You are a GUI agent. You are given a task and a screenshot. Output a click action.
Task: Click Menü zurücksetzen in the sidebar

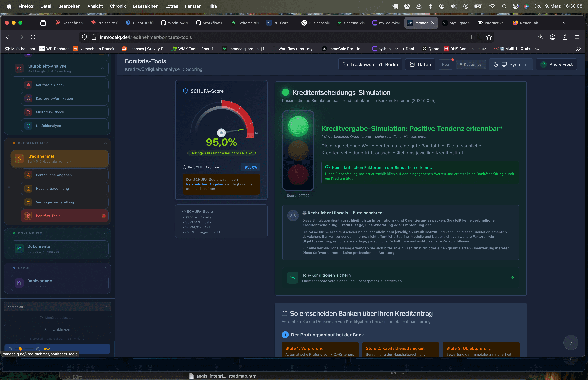58,318
